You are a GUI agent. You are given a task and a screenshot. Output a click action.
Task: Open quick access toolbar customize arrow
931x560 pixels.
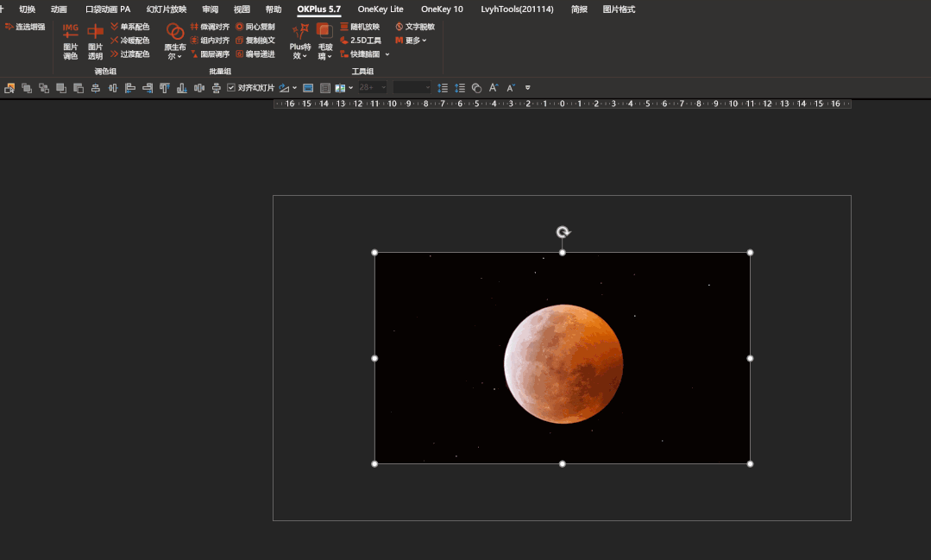click(527, 88)
